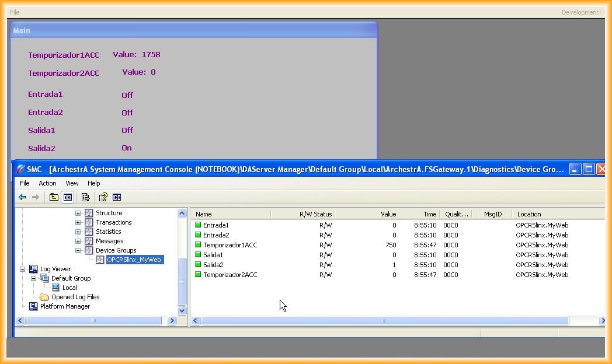Click the green Back arrow in SMC toolbar
Image resolution: width=612 pixels, height=364 pixels.
coord(22,197)
